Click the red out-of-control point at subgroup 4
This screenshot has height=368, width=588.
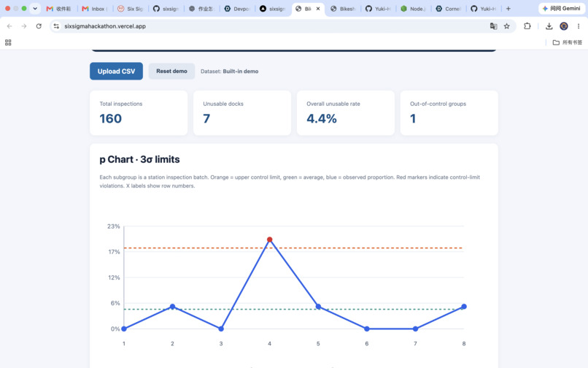[x=270, y=239]
